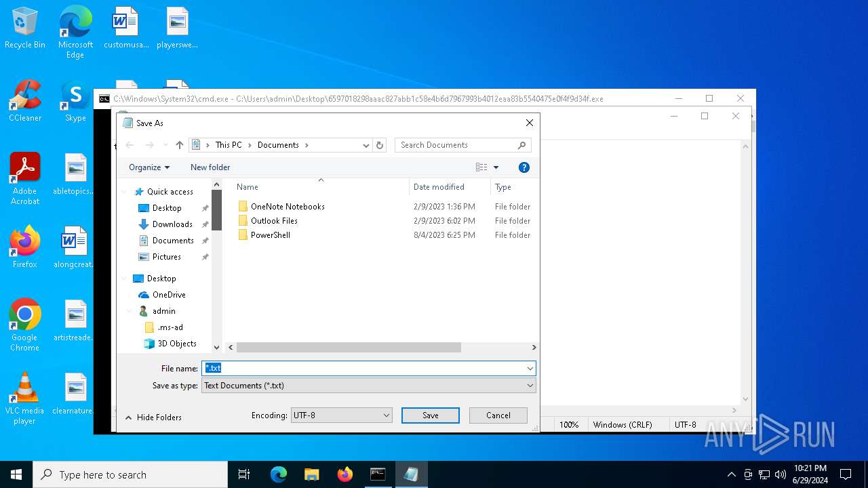Viewport: 868px width, 488px height.
Task: Click This PC in address breadcrumb
Action: pyautogui.click(x=229, y=145)
